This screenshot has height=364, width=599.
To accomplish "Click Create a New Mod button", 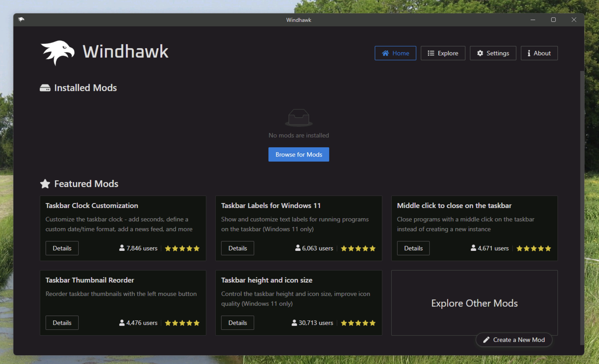I will coord(514,340).
